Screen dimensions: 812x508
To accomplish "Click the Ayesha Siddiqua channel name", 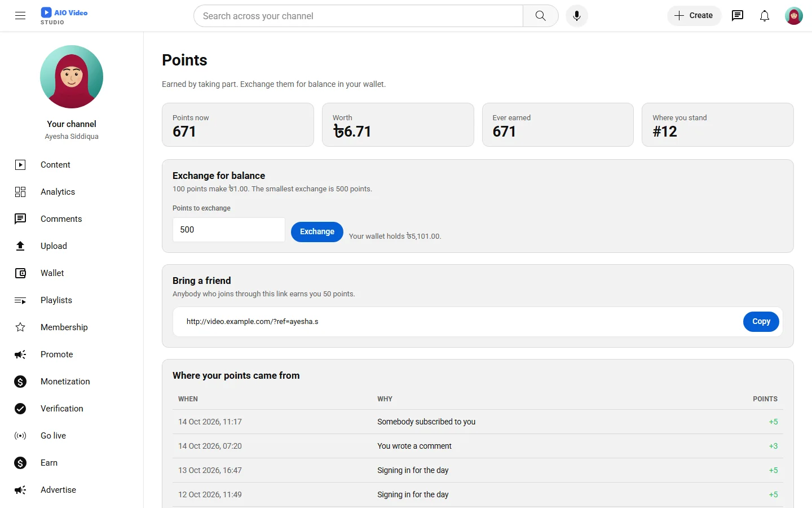I will (x=72, y=137).
